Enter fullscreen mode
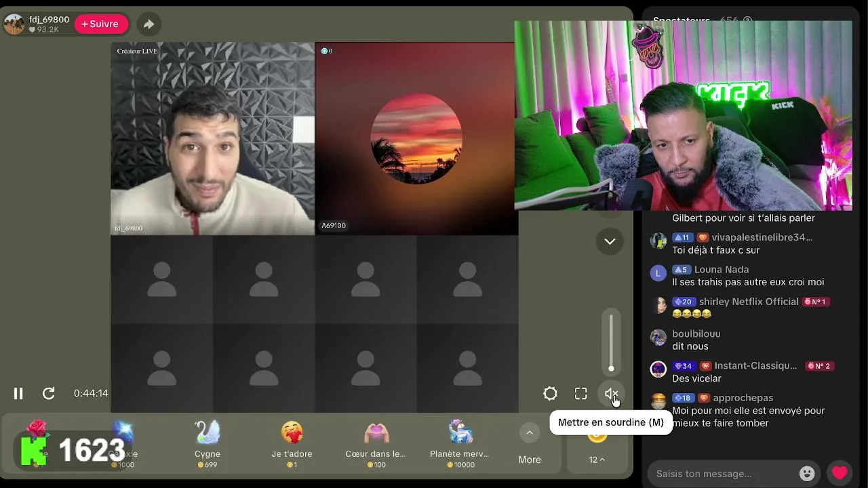This screenshot has width=868, height=488. pyautogui.click(x=581, y=393)
